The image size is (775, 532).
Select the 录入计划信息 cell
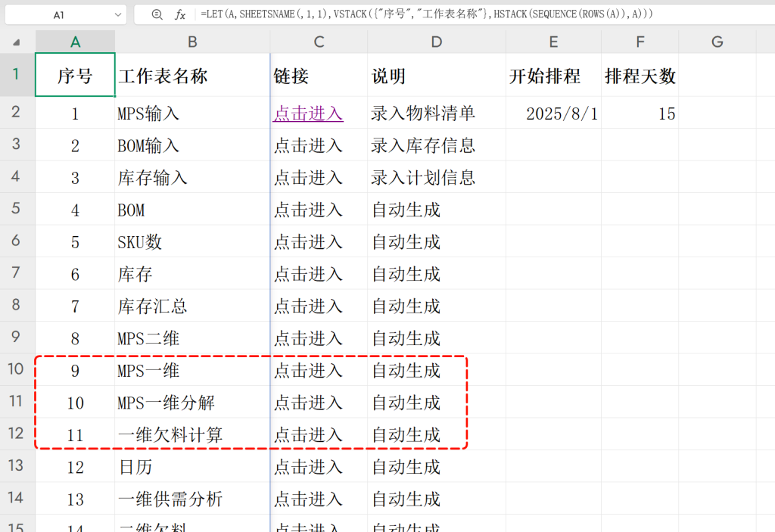(437, 178)
